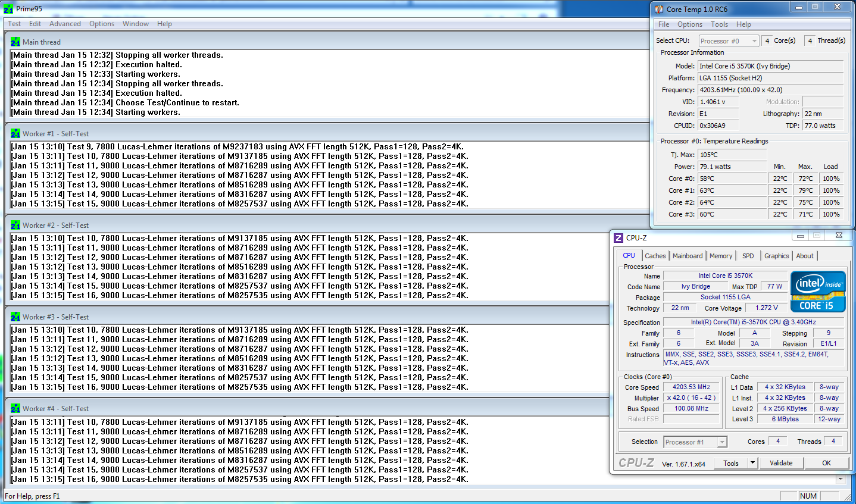Click the NUM indicator in Prime95 status bar
Viewport: 856px width, 504px height.
808,496
